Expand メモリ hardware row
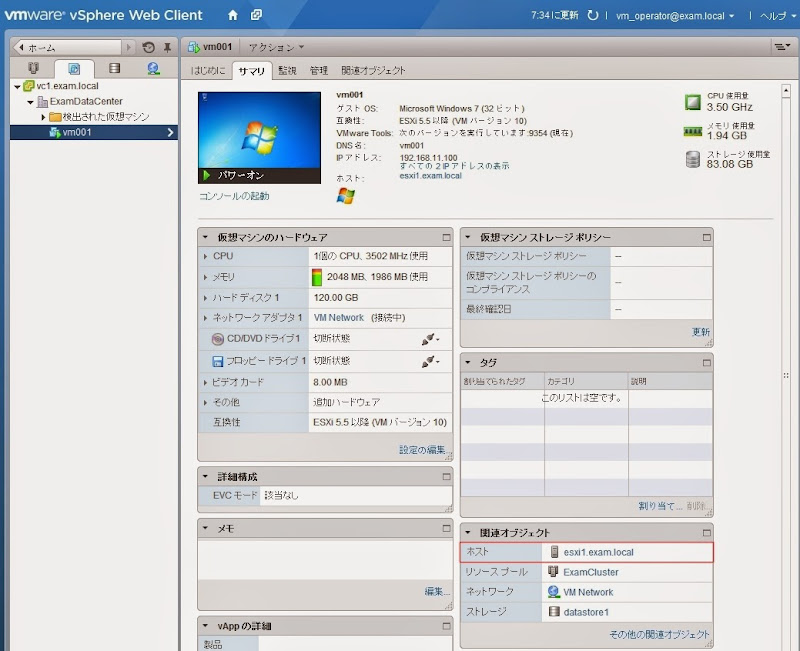 [205, 277]
